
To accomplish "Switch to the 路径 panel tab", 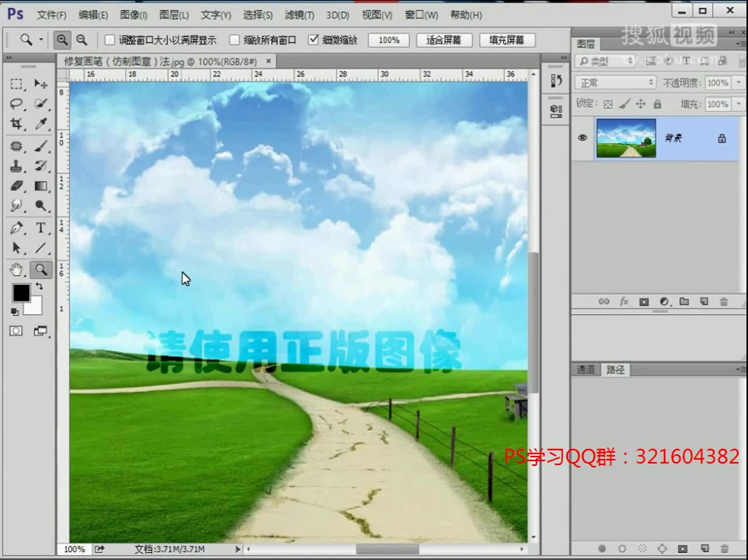I will coord(615,370).
